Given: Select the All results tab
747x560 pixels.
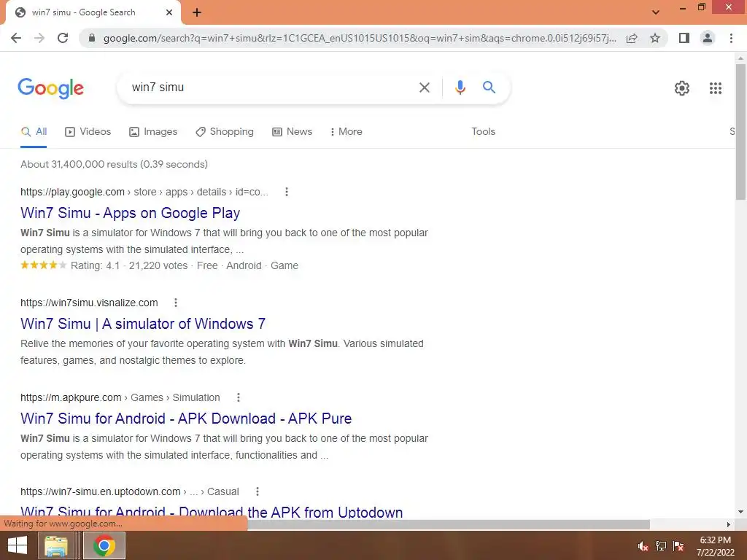Looking at the screenshot, I should tap(34, 132).
